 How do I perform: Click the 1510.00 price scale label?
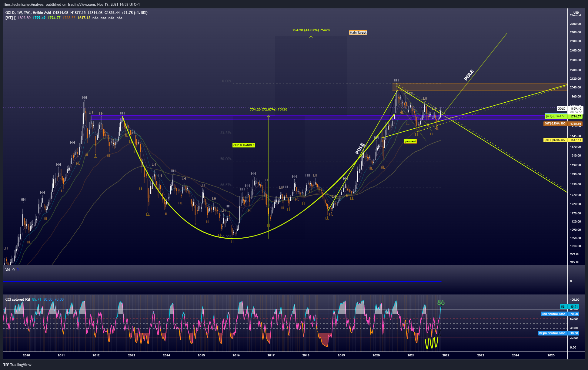click(x=575, y=156)
